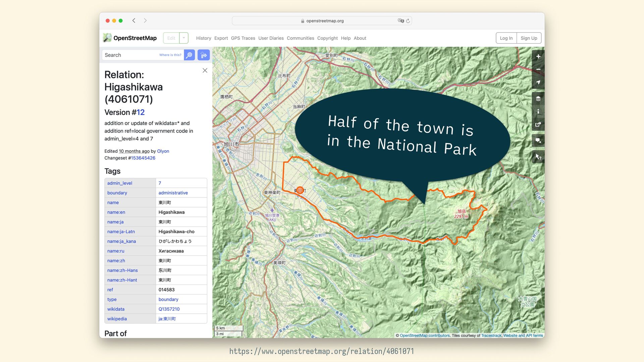
Task: Open the map key info icon
Action: (538, 112)
